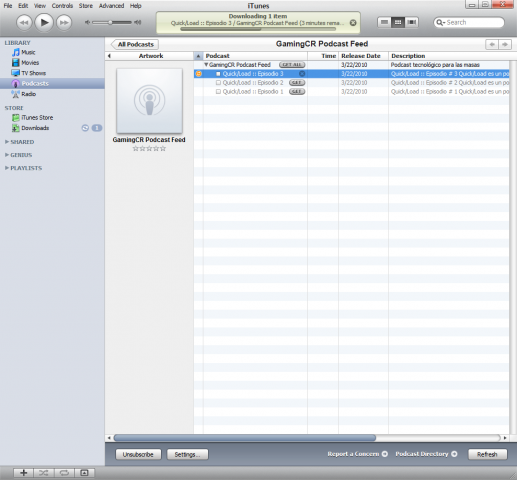Switch to Cover Flow view

coord(411,22)
